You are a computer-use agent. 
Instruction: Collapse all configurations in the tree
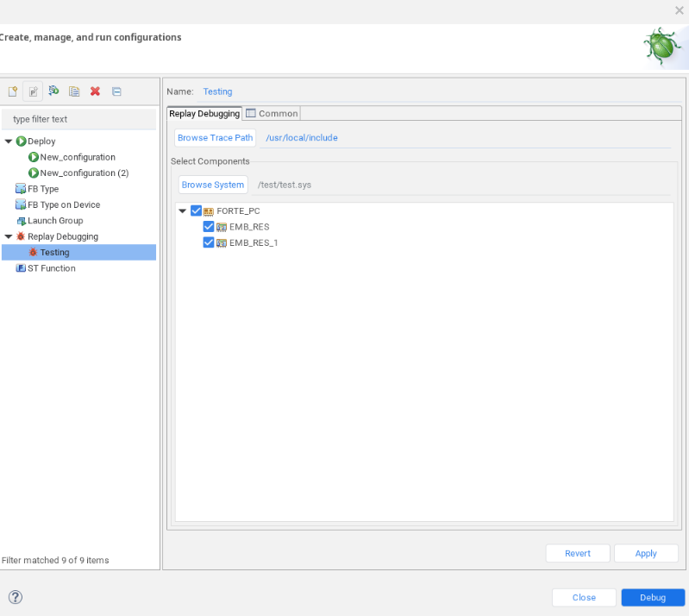click(x=116, y=91)
